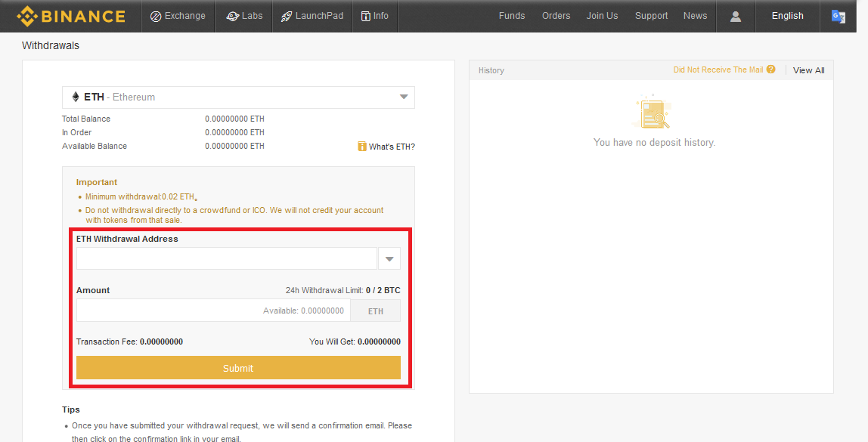Click the History panel title
Screen dimensions: 868x442
tap(491, 70)
